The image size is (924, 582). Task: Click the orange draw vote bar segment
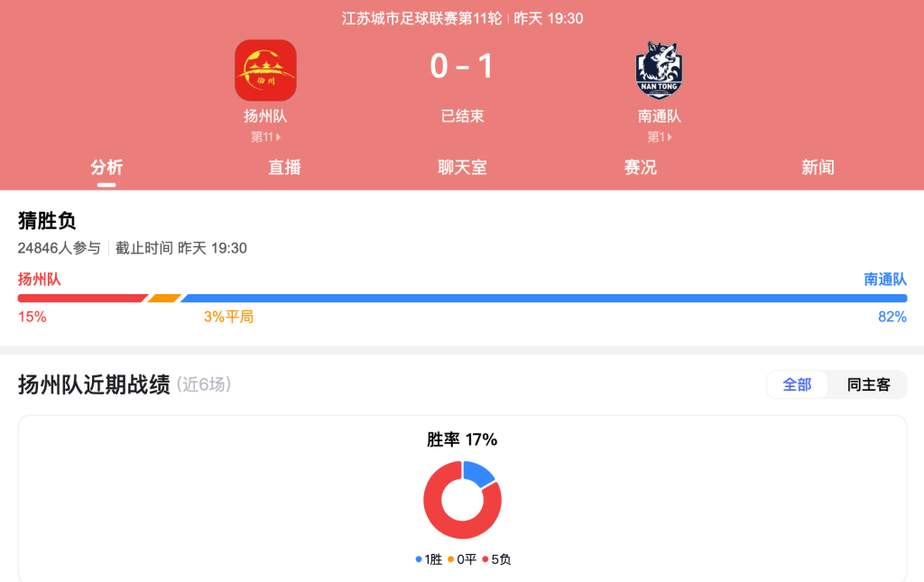pyautogui.click(x=164, y=298)
